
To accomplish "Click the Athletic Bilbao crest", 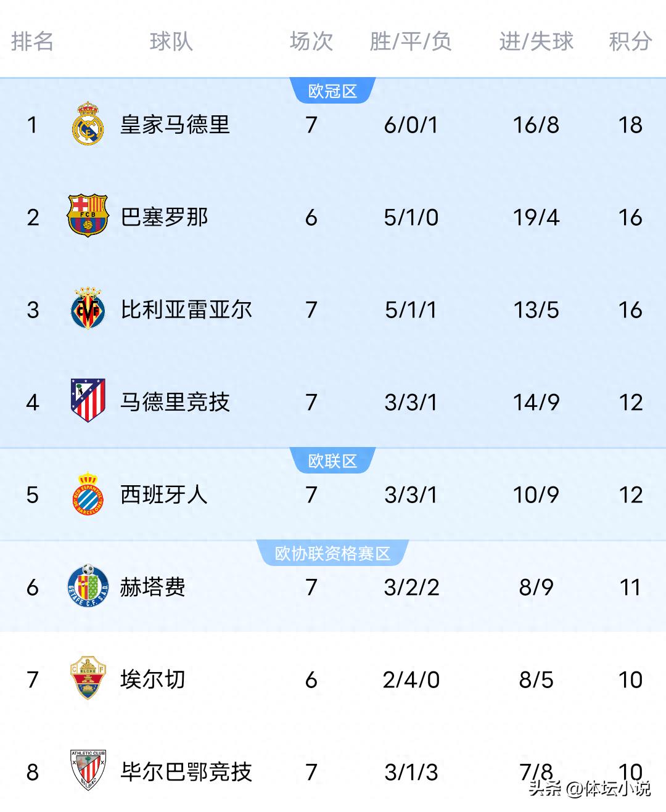I will coord(88,771).
